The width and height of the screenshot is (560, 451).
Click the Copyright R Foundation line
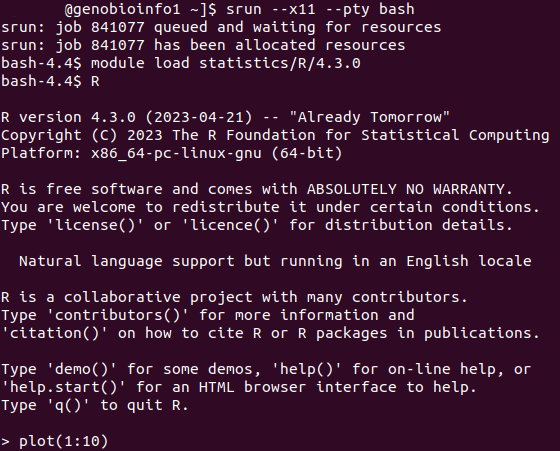[x=275, y=135]
